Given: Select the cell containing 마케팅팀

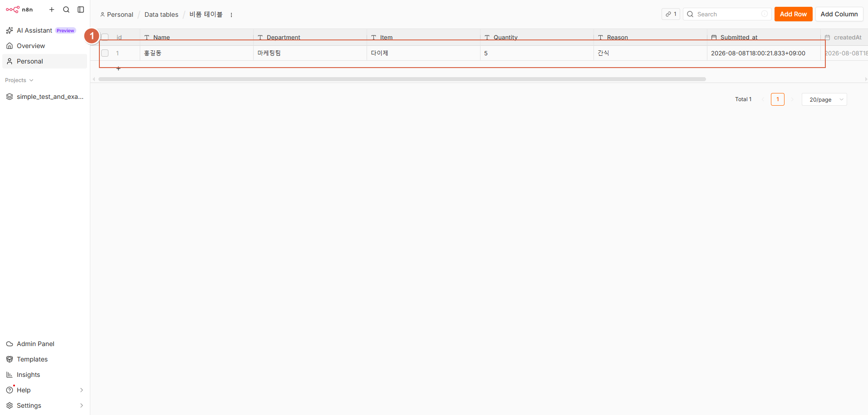Looking at the screenshot, I should click(310, 53).
